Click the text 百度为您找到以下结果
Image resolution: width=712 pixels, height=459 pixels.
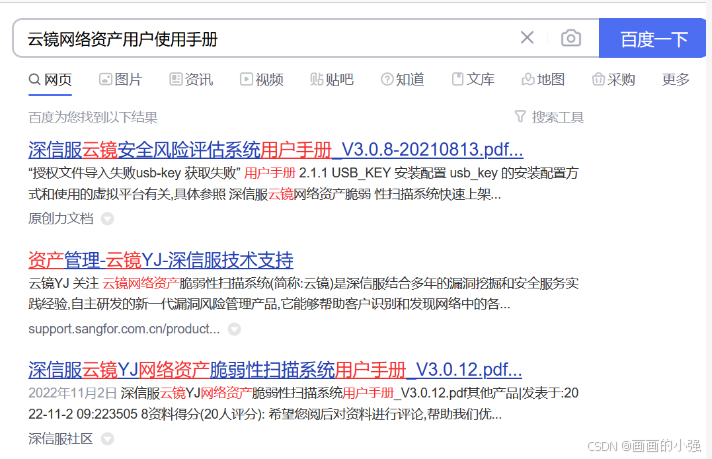93,118
